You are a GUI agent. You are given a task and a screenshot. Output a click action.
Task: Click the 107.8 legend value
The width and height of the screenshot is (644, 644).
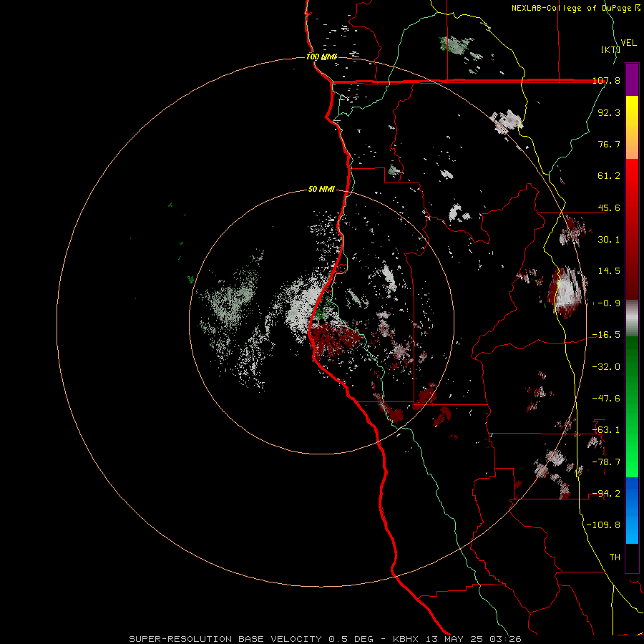606,81
